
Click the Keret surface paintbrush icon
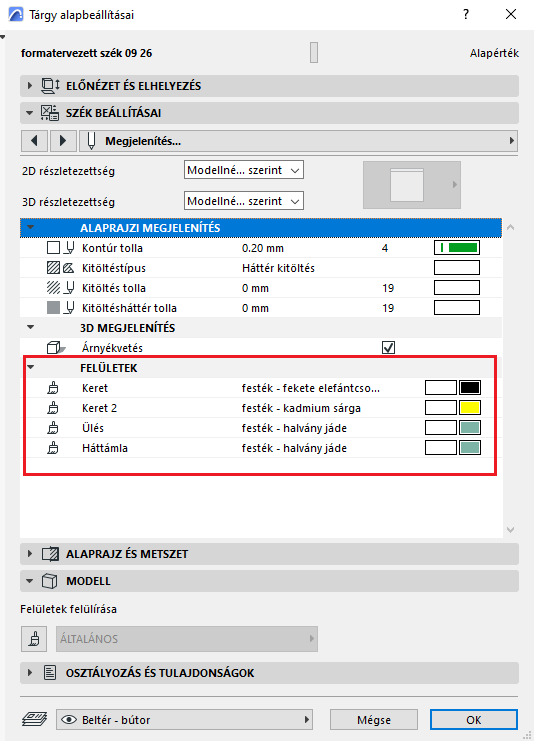coord(53,388)
